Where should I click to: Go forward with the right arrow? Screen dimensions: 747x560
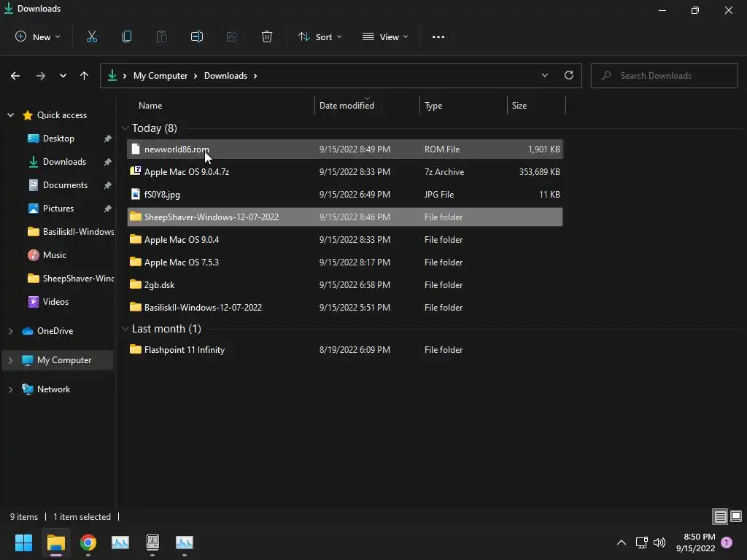[x=41, y=76]
